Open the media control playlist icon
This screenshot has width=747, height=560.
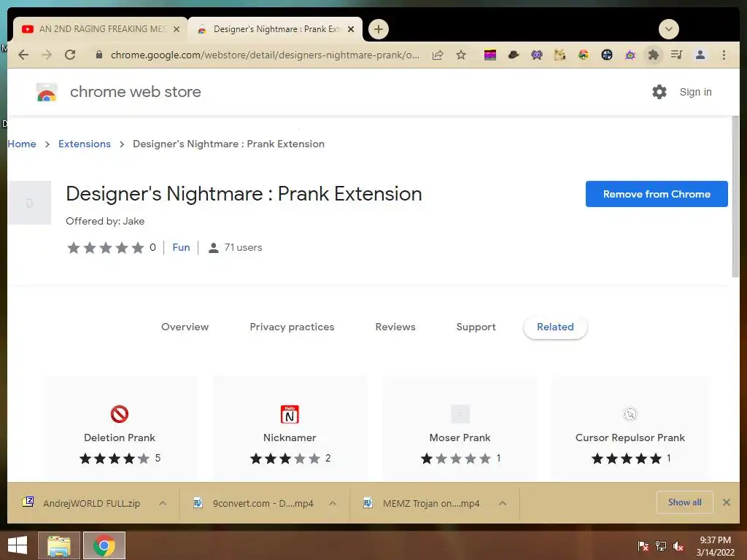point(676,55)
